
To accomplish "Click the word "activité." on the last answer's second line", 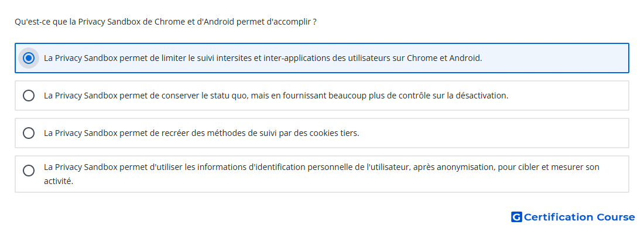I will coord(59,181).
